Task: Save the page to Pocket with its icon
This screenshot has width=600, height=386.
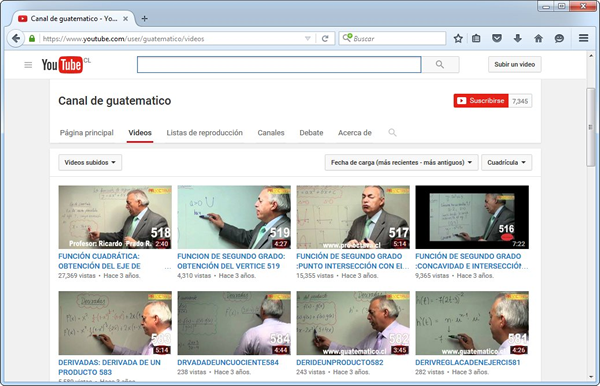Action: 497,38
